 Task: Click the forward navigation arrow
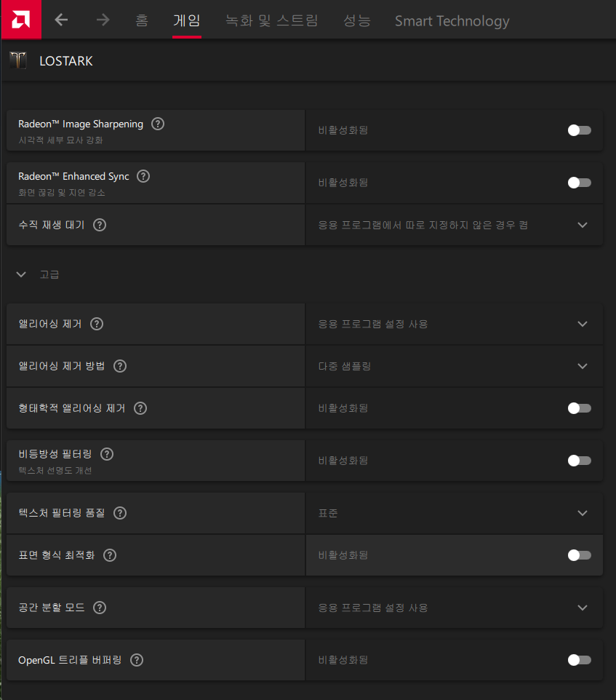click(x=103, y=20)
